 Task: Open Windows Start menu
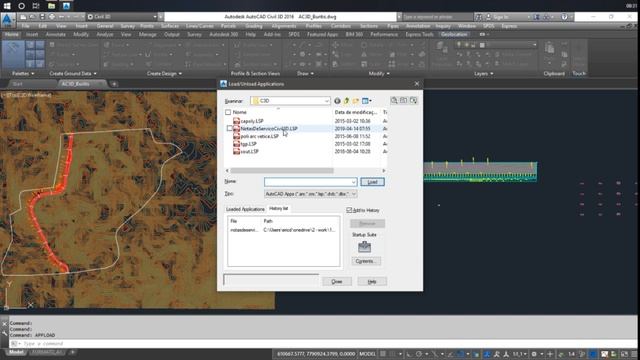click(7, 6)
